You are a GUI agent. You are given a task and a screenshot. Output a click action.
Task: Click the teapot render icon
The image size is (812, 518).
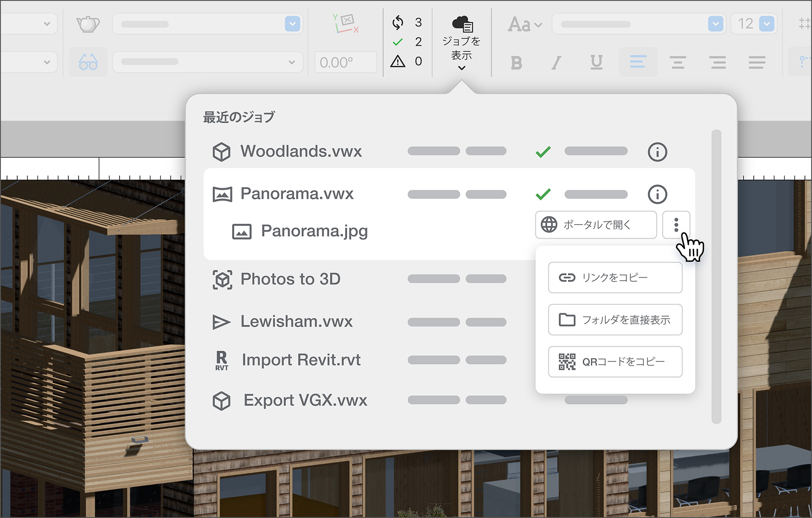88,24
